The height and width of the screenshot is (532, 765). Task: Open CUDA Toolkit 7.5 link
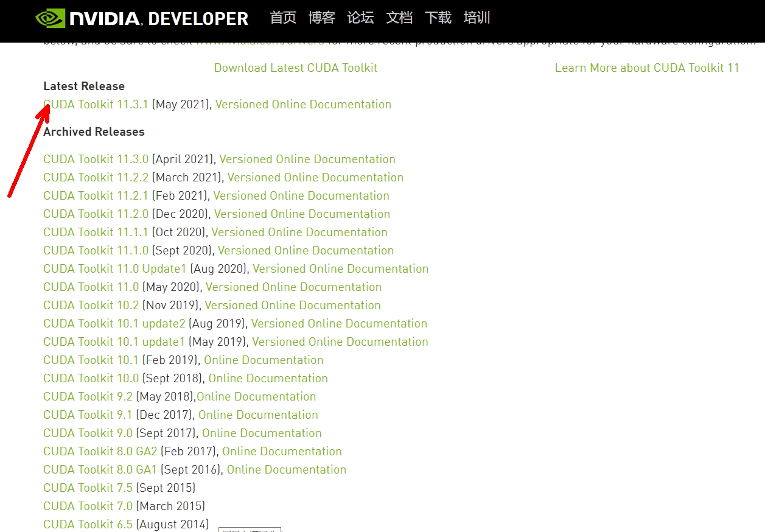(x=88, y=488)
